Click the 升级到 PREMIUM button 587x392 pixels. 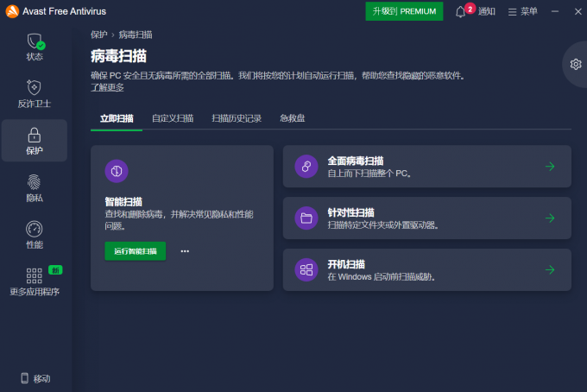pyautogui.click(x=404, y=11)
